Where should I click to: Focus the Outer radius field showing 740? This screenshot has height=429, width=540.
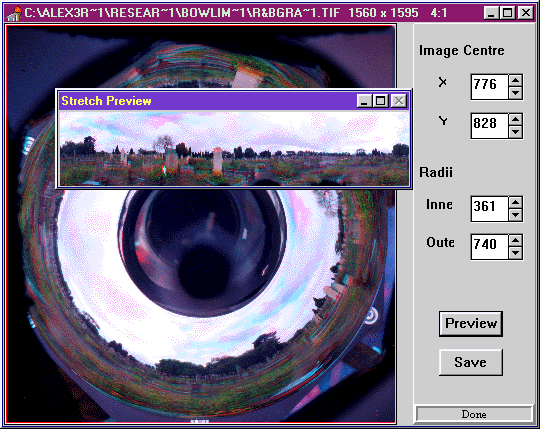click(489, 247)
